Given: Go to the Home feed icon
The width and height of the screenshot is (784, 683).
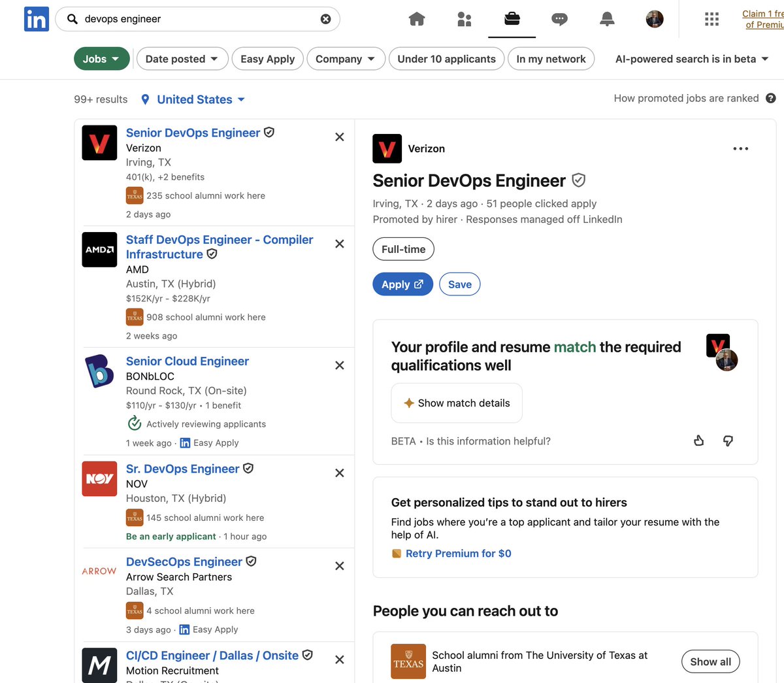Looking at the screenshot, I should (417, 19).
